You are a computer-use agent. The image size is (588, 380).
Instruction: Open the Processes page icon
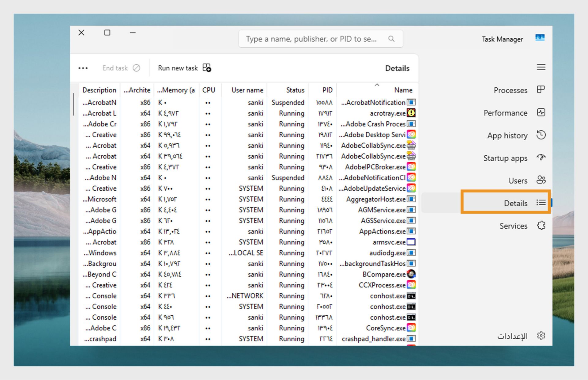(541, 89)
